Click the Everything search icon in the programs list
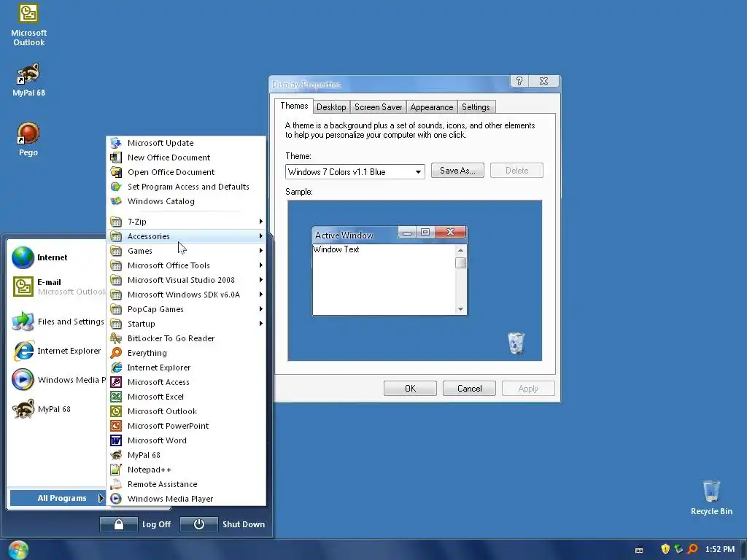The width and height of the screenshot is (747, 560). click(x=116, y=353)
